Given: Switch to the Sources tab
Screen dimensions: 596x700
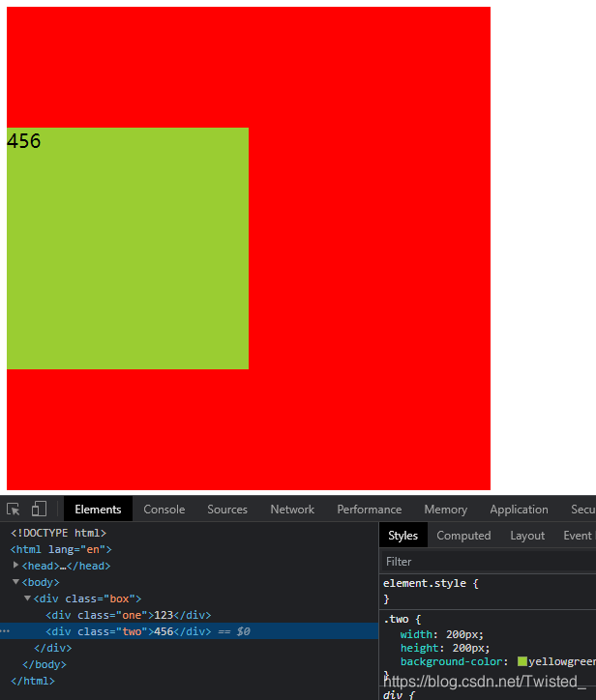Looking at the screenshot, I should [x=227, y=510].
